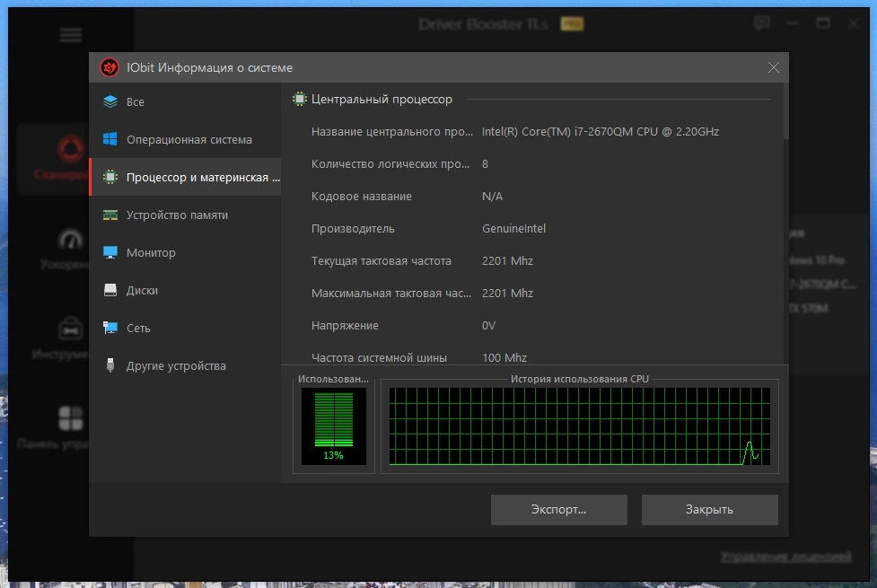Click the RAM module icon for Устройство памяти
This screenshot has height=588, width=877.
coord(110,215)
